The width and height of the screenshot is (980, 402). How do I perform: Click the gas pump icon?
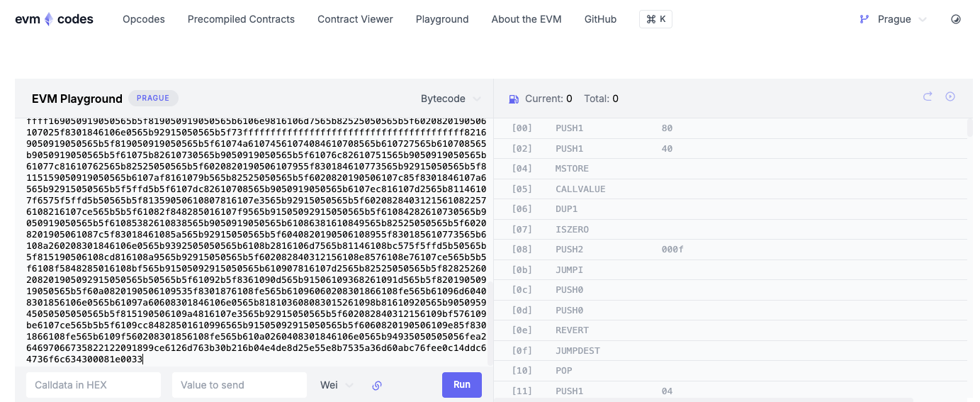click(514, 99)
